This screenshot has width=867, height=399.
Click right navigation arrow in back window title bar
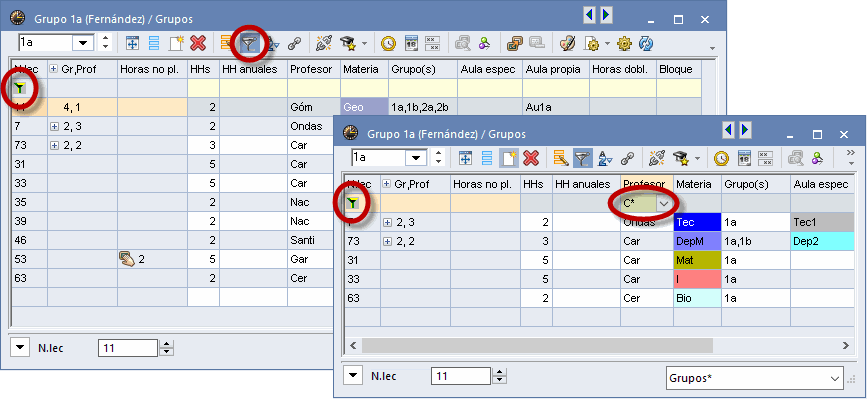pos(606,15)
